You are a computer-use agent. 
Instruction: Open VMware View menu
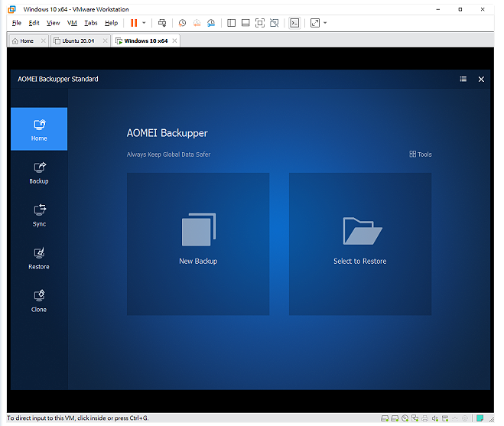coord(53,23)
